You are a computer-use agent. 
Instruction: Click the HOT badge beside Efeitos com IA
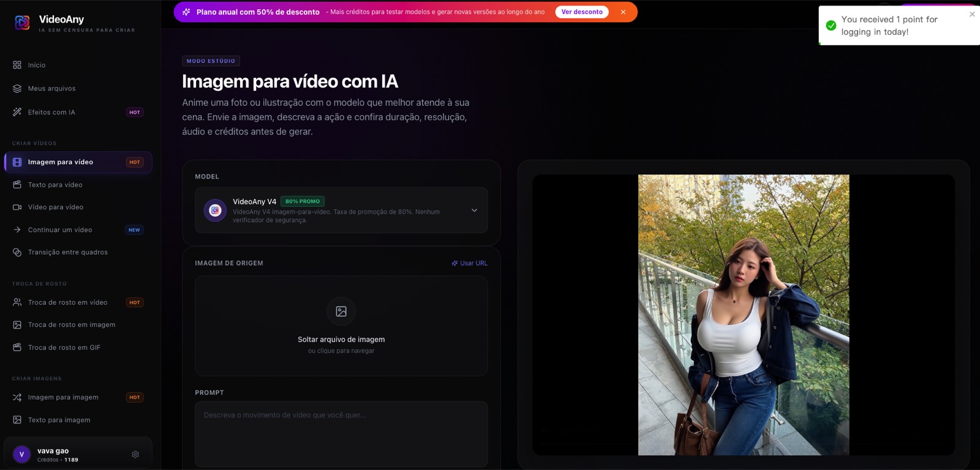point(135,113)
